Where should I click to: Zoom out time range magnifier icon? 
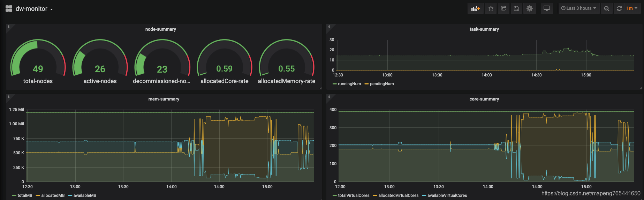(x=607, y=8)
